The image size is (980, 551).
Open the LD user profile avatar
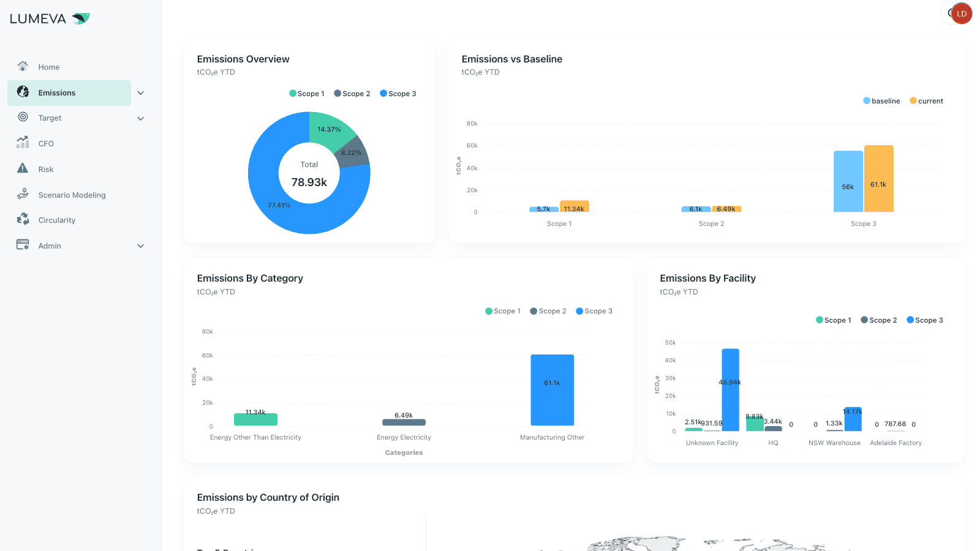(961, 13)
